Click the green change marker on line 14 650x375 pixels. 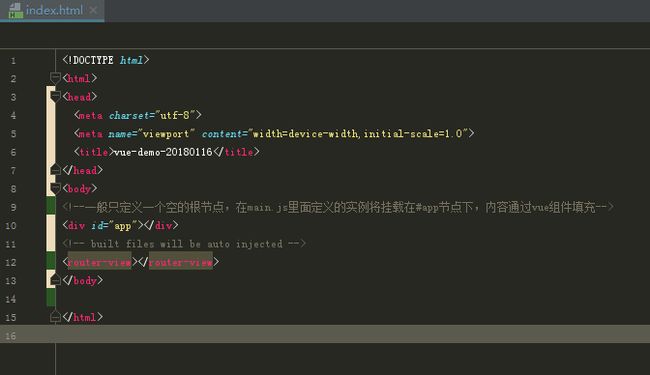pos(51,298)
